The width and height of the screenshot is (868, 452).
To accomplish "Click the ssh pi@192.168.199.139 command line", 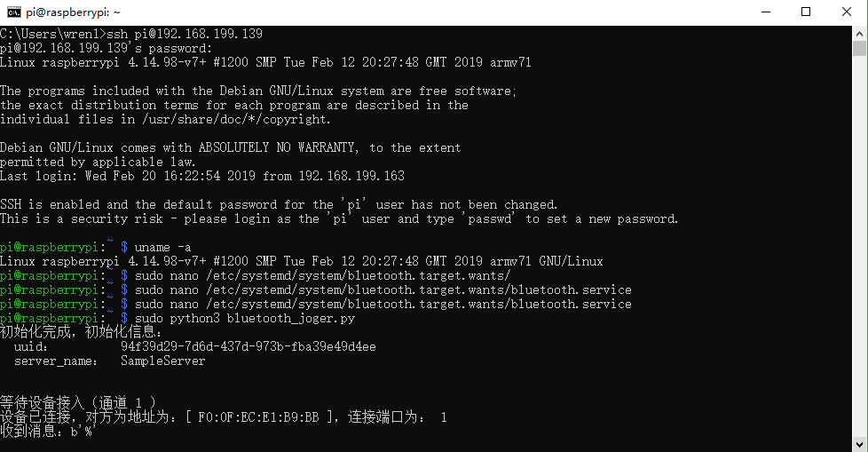I will 131,34.
